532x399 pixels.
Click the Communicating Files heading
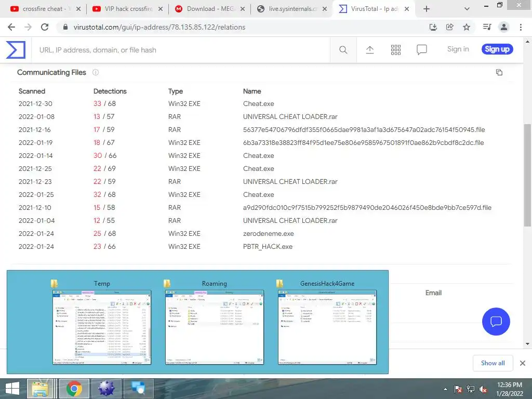(x=51, y=72)
